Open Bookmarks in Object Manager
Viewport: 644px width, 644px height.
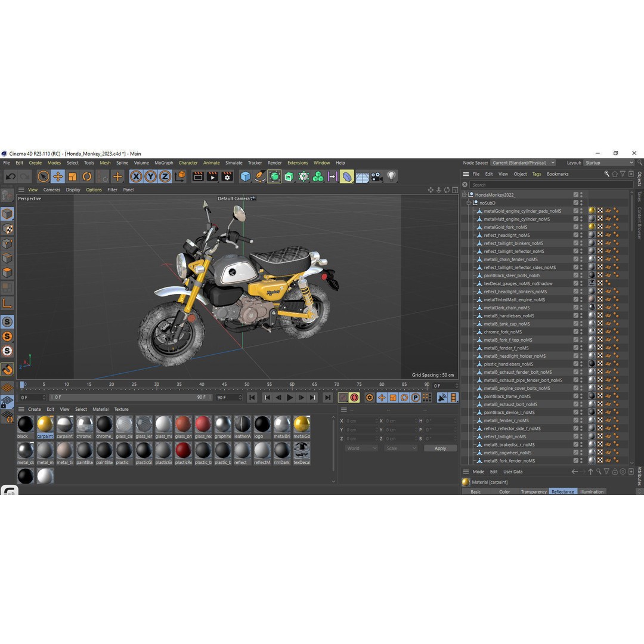click(558, 174)
